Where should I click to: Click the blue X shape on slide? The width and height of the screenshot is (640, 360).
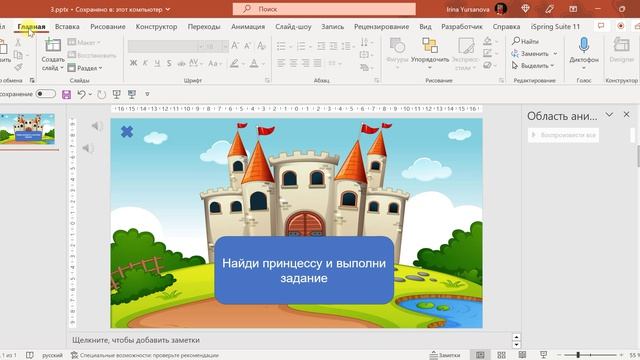(x=127, y=131)
